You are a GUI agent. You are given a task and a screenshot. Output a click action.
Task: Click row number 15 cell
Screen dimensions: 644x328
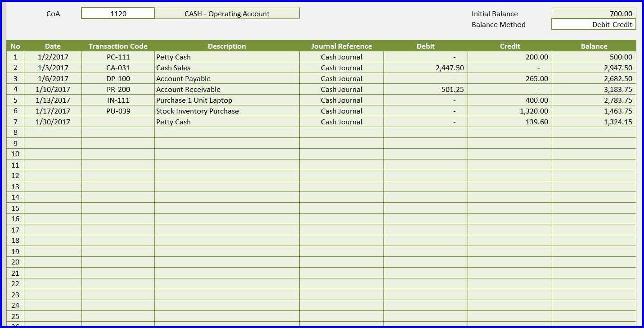[x=15, y=208]
